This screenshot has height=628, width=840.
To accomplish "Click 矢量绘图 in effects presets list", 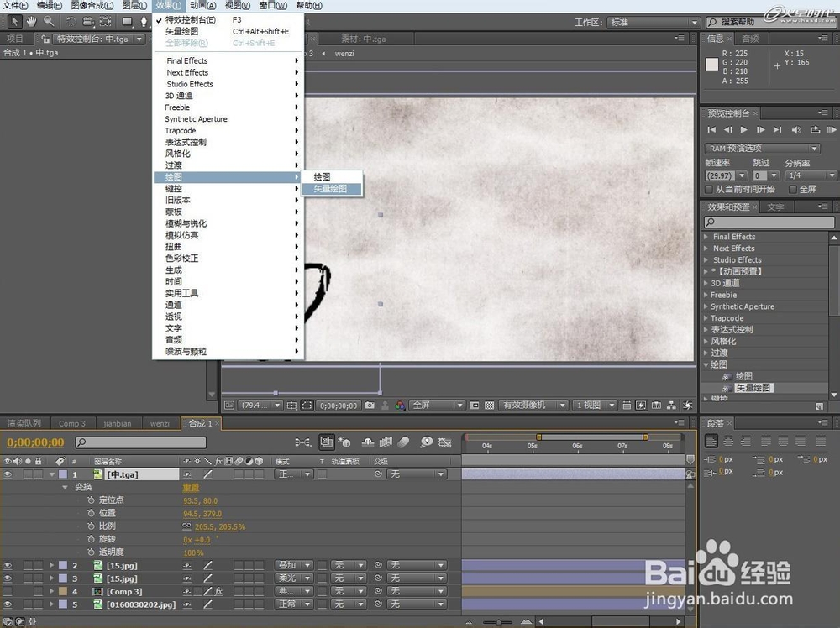I will pos(753,388).
